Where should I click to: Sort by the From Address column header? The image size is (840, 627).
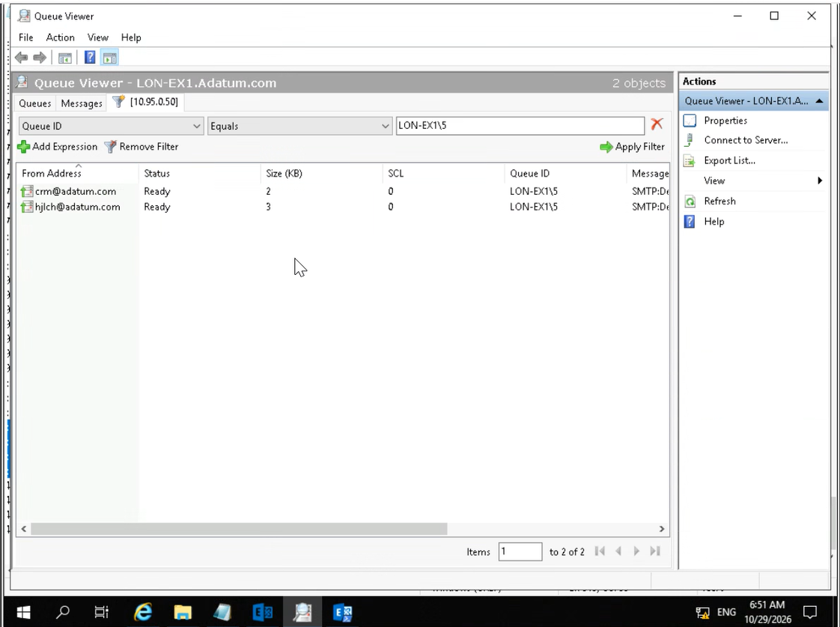pos(77,173)
